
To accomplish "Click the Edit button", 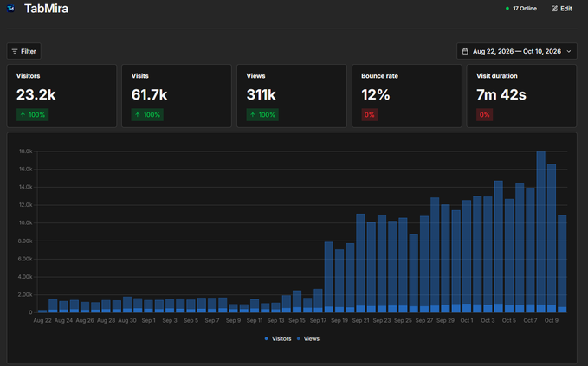I will (561, 9).
